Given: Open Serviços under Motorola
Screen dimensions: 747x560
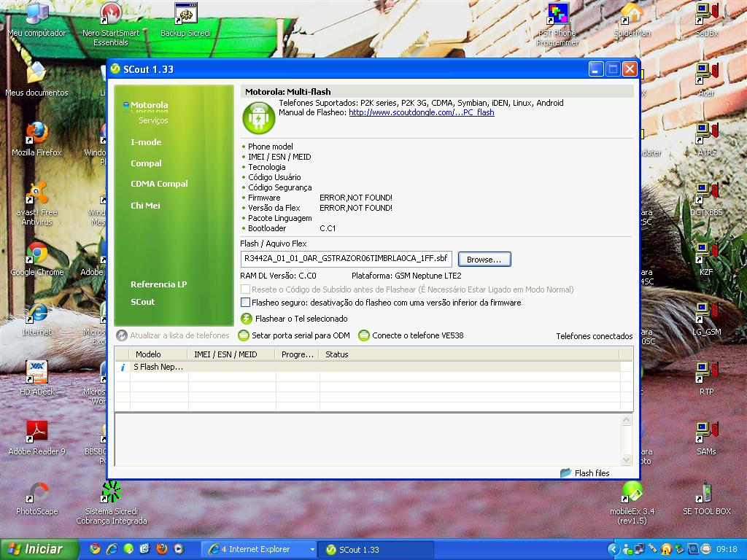Looking at the screenshot, I should [x=153, y=120].
